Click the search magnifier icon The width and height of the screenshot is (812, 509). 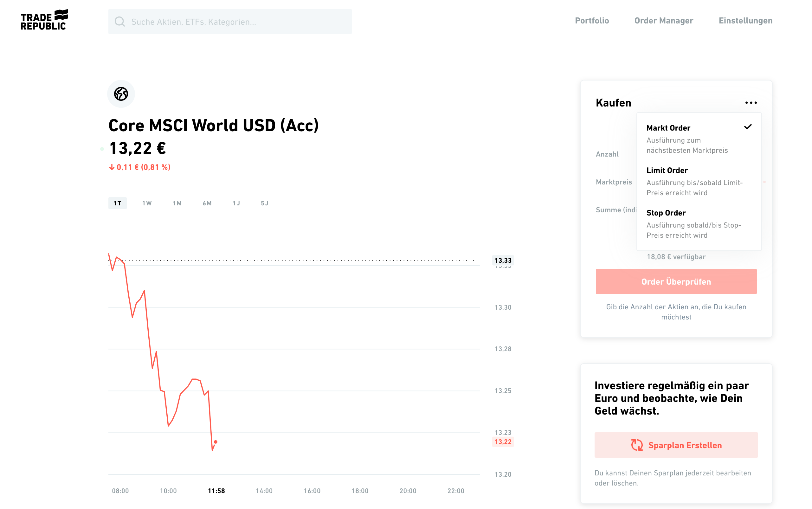(119, 22)
